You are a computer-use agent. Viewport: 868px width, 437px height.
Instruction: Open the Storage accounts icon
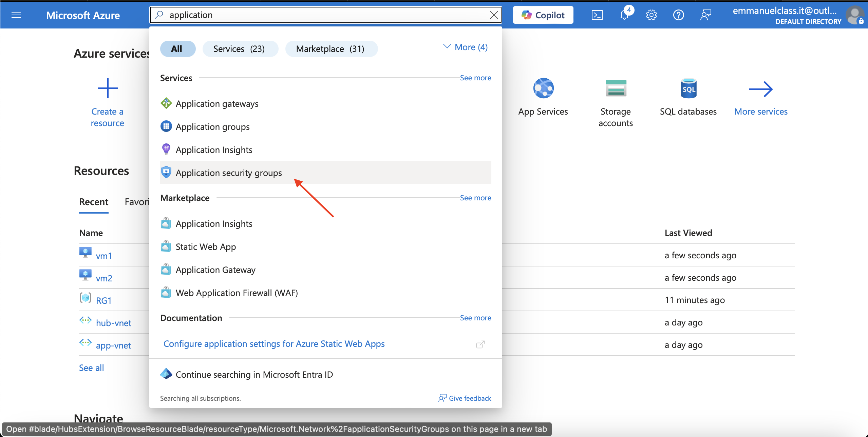[x=616, y=88]
